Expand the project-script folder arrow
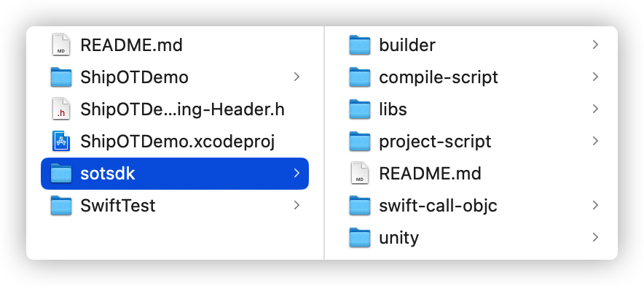The width and height of the screenshot is (644, 286). click(595, 141)
